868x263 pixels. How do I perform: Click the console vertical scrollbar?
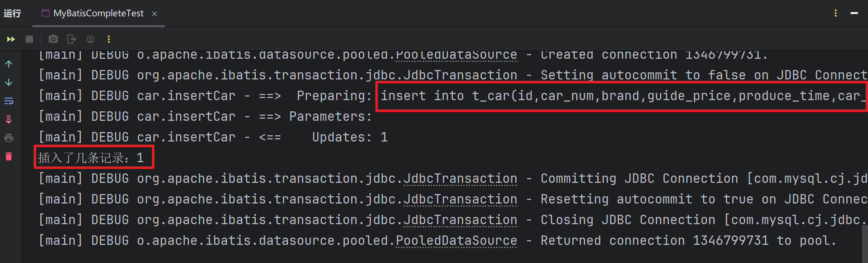pos(865,243)
